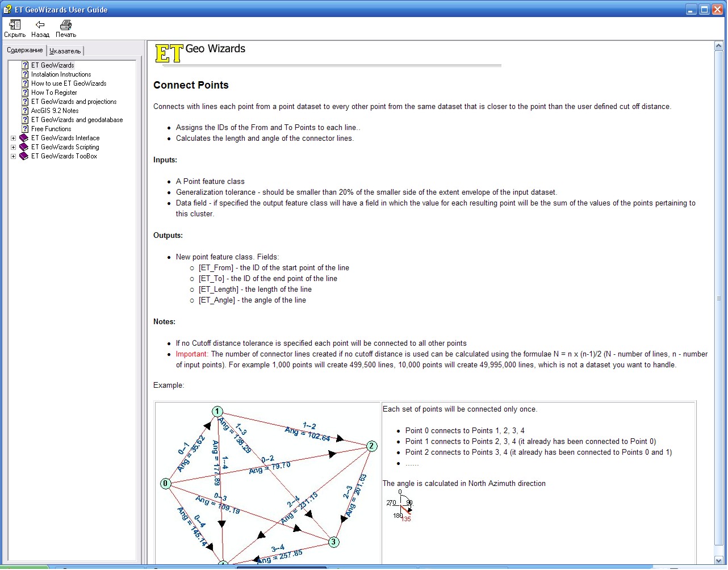Select ET GeoWizards Interface book

pos(65,138)
